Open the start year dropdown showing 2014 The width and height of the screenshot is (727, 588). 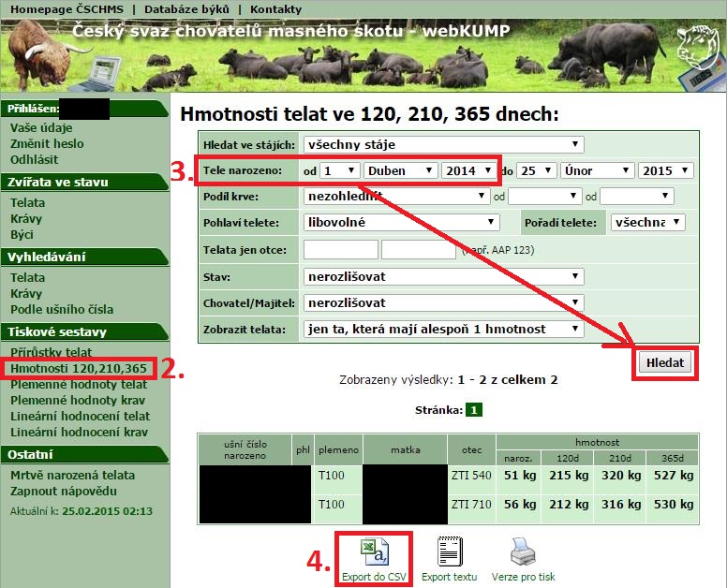tap(469, 170)
